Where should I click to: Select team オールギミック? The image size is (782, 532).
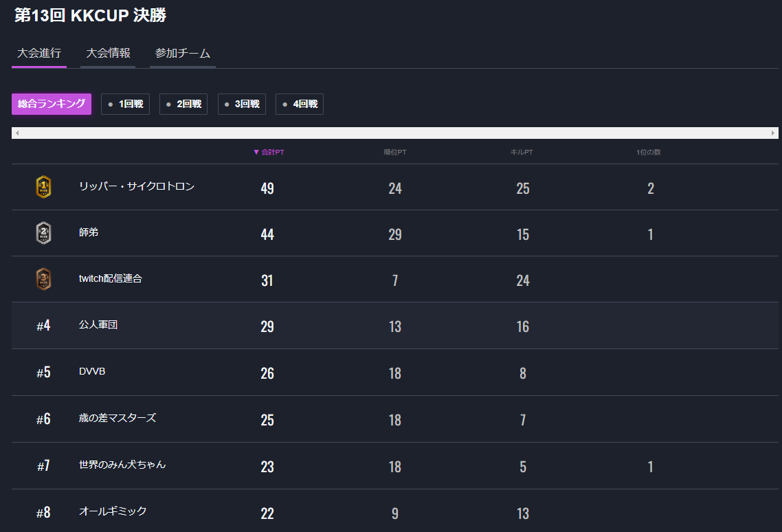(113, 511)
